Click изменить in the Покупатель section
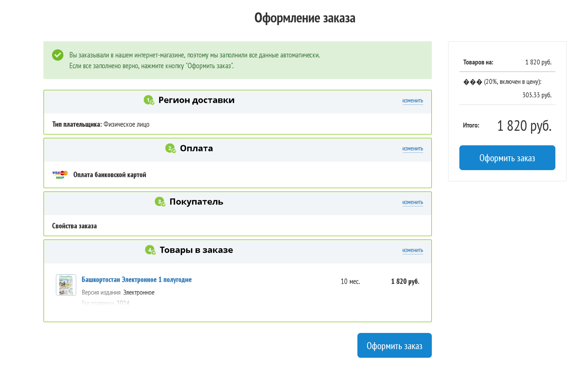 click(412, 203)
